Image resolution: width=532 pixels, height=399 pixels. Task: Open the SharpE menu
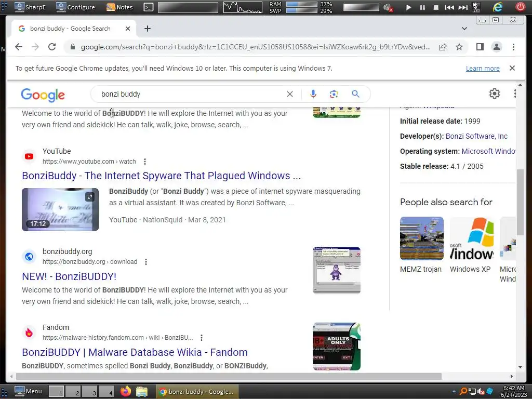pos(30,7)
